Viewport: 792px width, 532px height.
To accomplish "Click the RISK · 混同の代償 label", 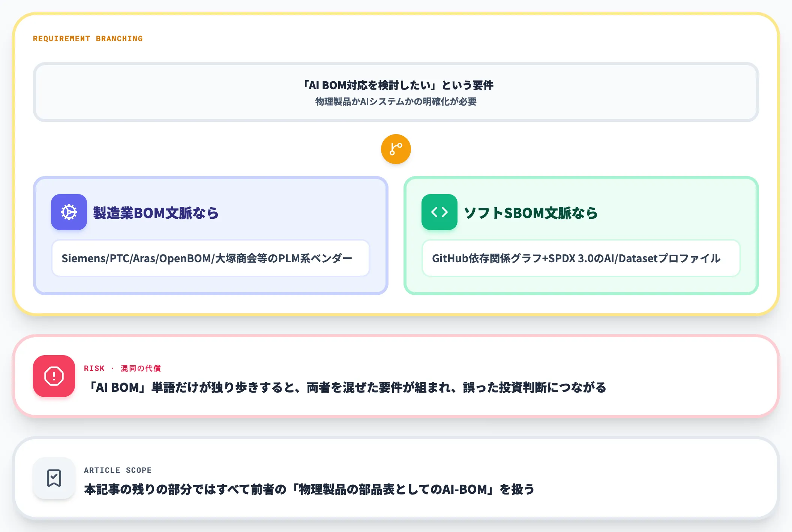I will [x=122, y=368].
